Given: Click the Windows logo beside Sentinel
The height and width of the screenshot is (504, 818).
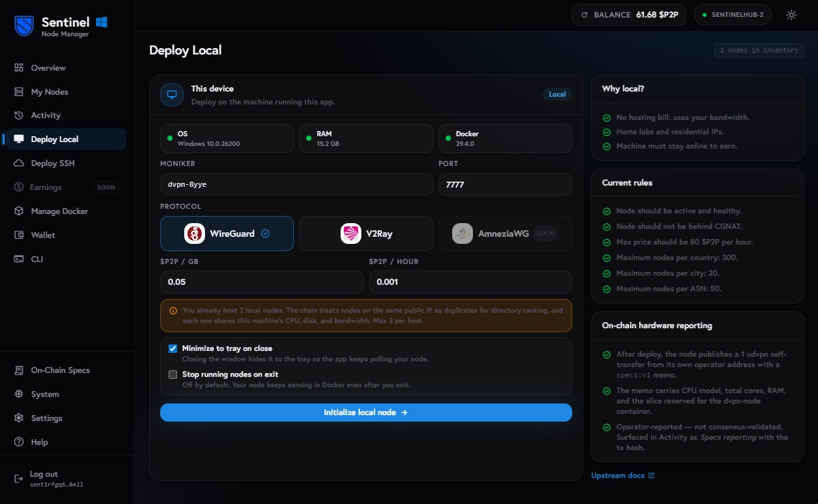Looking at the screenshot, I should coord(102,22).
